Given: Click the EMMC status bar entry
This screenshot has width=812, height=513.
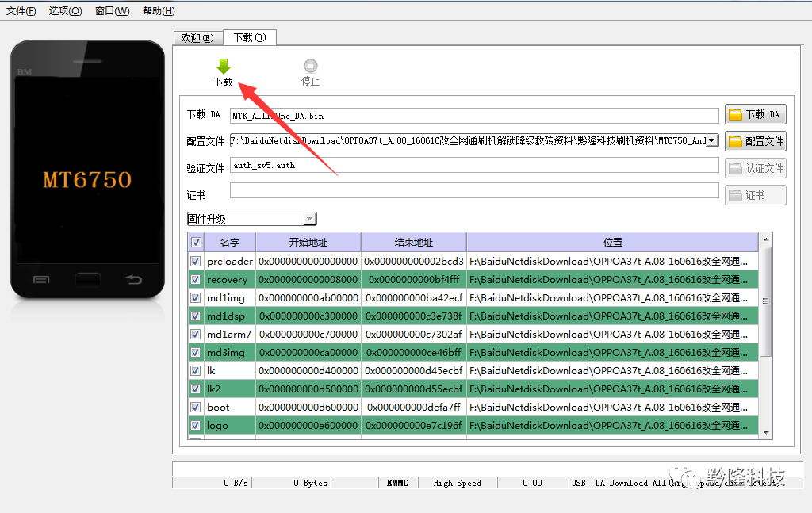Looking at the screenshot, I should pos(398,483).
